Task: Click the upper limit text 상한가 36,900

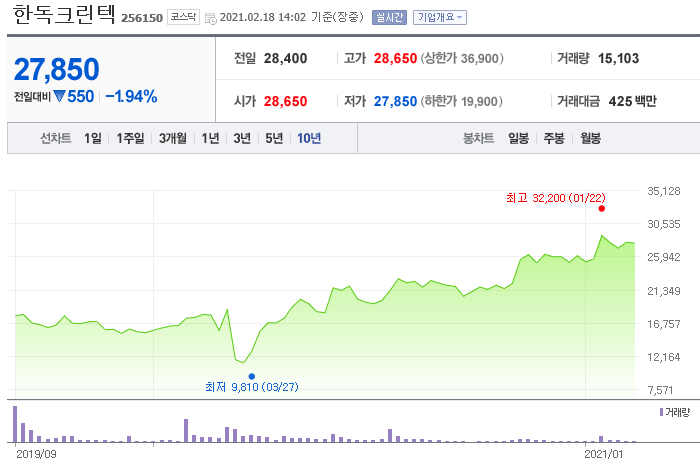Action: coord(462,59)
